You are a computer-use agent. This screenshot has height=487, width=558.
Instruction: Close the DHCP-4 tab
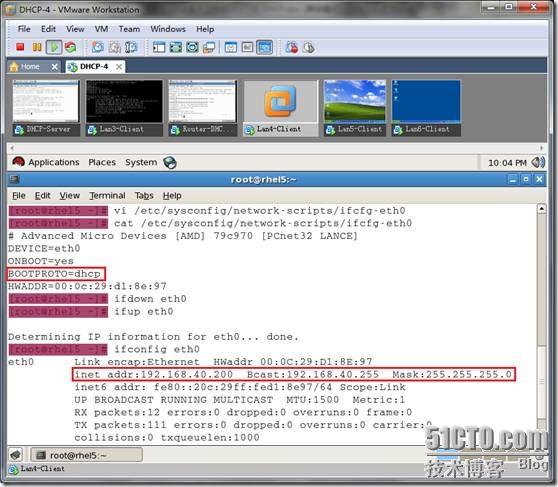(119, 67)
